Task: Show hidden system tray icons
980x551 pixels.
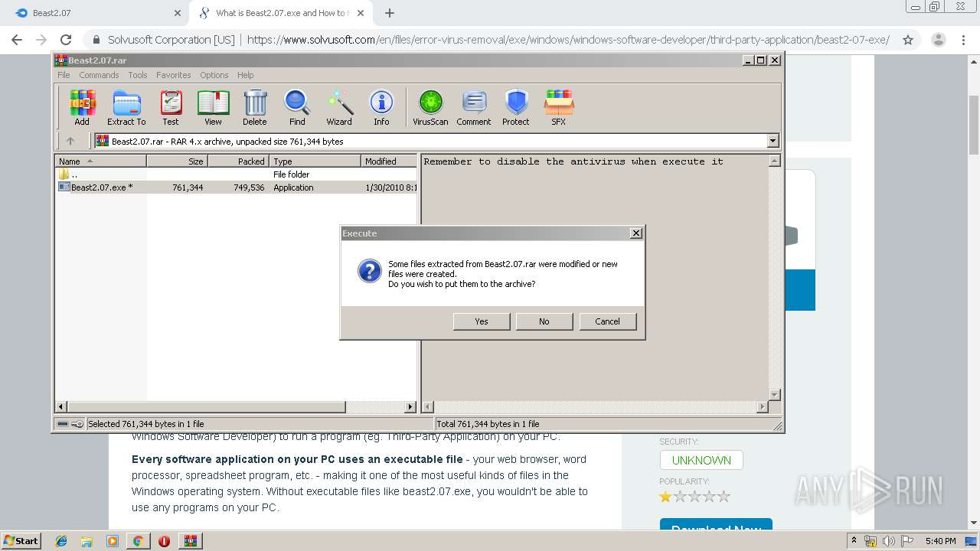Action: (x=854, y=541)
